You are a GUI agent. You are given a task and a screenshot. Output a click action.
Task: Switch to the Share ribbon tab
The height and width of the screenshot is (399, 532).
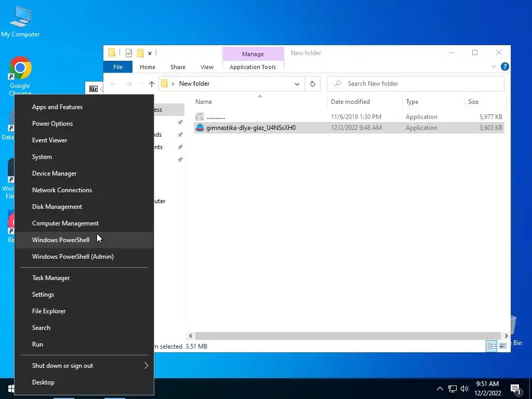[178, 67]
